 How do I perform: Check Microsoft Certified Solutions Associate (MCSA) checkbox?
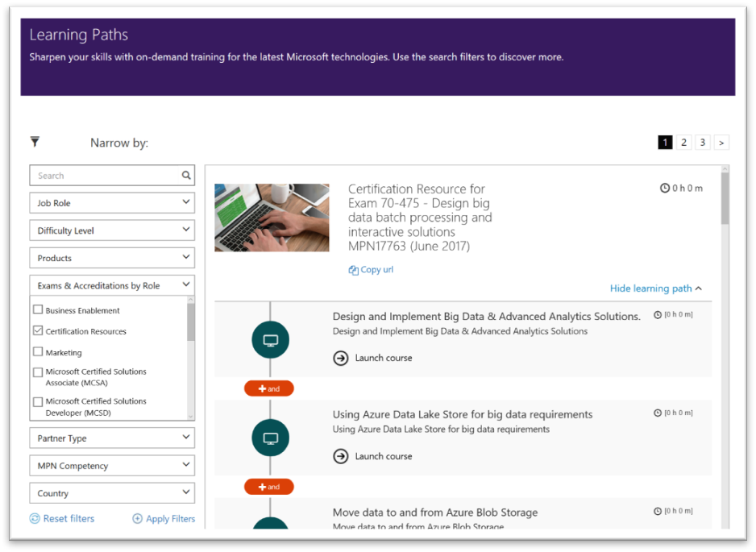click(38, 372)
